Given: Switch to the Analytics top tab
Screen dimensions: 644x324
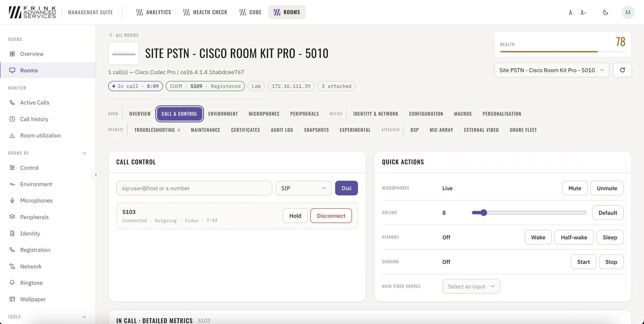Looking at the screenshot, I should click(154, 12).
